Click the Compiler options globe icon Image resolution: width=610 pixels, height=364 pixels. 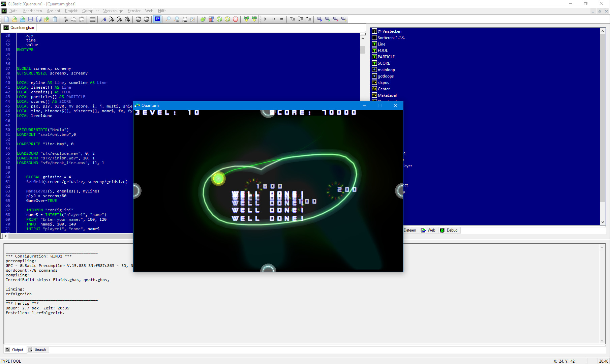click(219, 19)
